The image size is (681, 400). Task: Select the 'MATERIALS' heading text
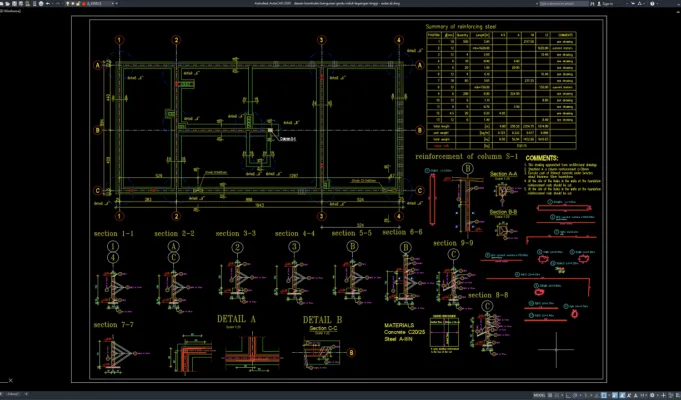pos(399,325)
